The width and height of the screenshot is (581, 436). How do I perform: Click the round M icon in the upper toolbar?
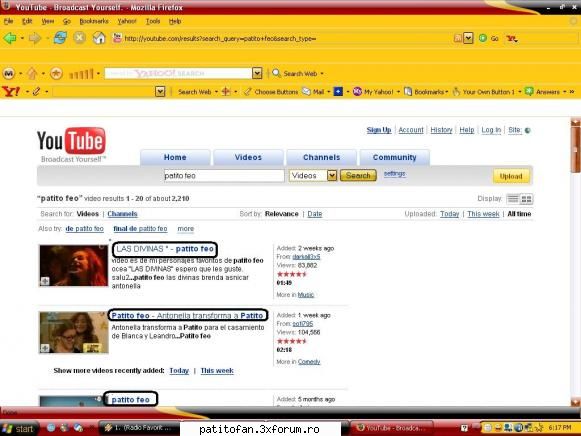(x=9, y=73)
